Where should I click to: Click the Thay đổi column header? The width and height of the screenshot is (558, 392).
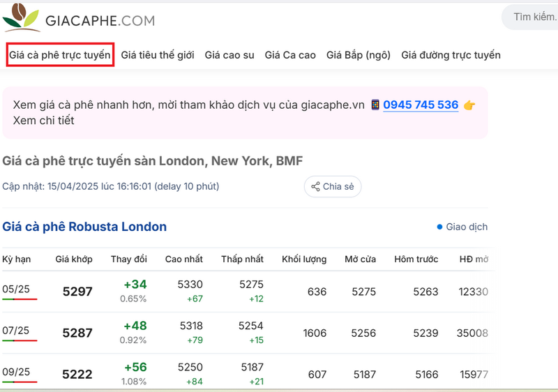[129, 259]
